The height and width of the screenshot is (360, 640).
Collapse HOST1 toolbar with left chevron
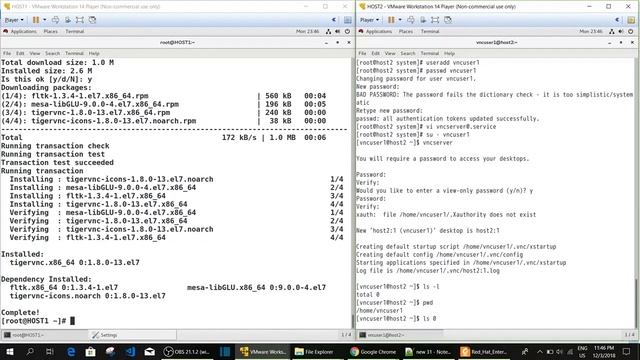(333, 20)
